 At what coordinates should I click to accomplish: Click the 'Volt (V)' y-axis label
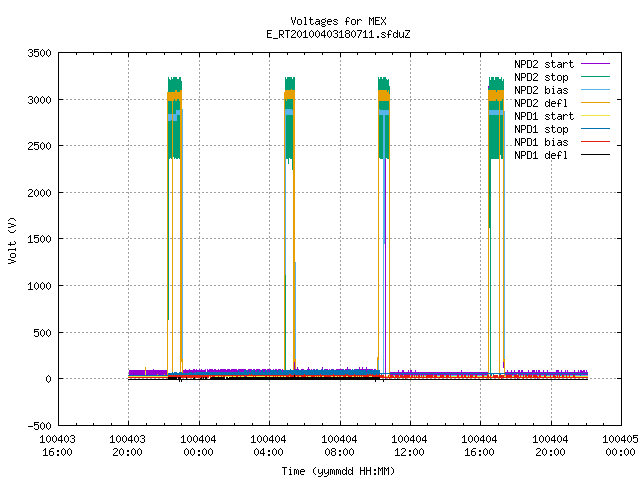(x=12, y=240)
